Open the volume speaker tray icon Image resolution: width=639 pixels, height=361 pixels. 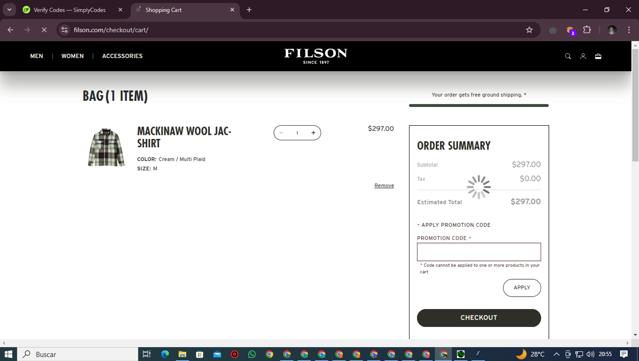(591, 354)
